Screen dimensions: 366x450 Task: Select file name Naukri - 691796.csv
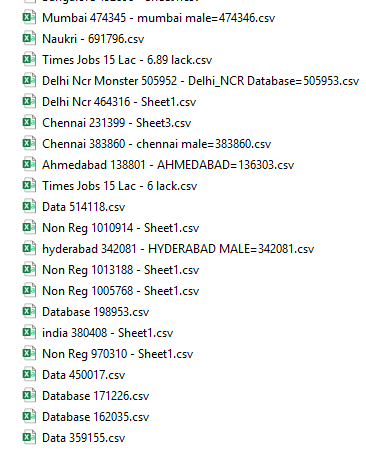93,39
